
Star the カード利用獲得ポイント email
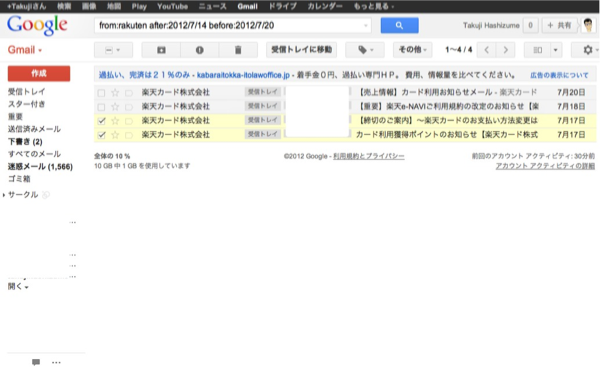click(x=115, y=135)
